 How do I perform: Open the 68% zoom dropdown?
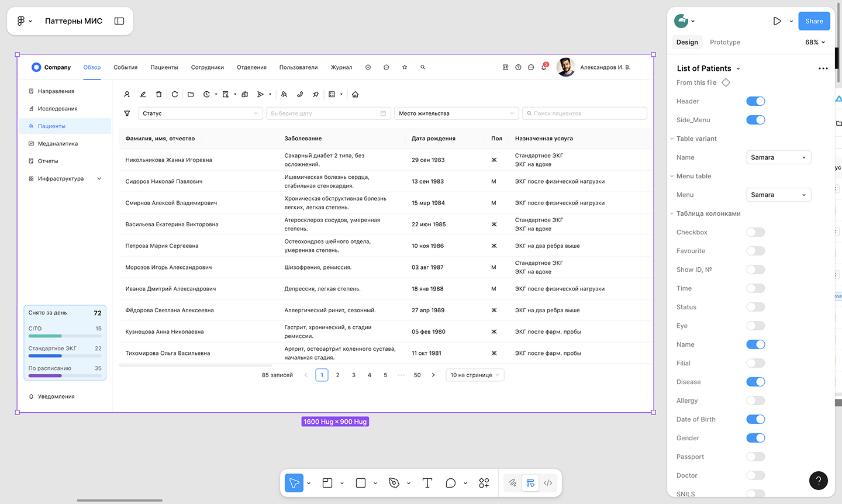click(815, 42)
